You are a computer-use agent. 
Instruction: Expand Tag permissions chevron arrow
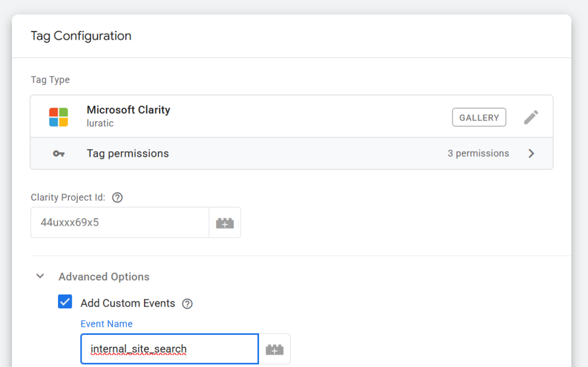(531, 153)
